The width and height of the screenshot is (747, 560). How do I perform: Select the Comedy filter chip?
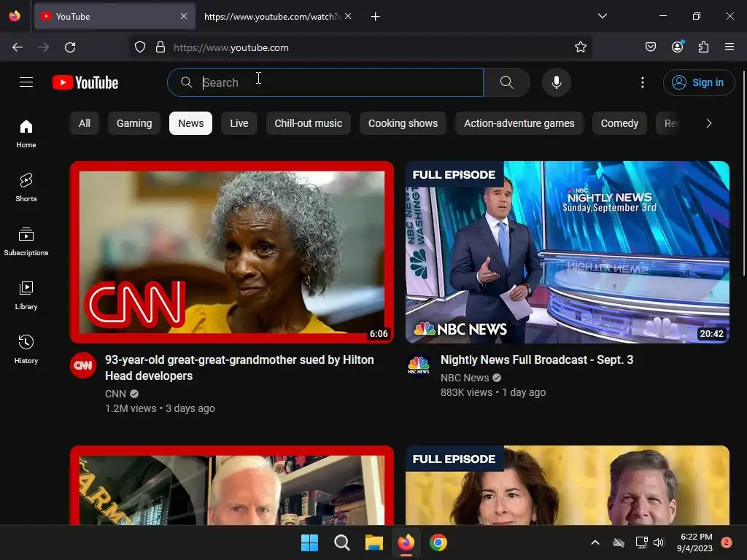coord(619,123)
